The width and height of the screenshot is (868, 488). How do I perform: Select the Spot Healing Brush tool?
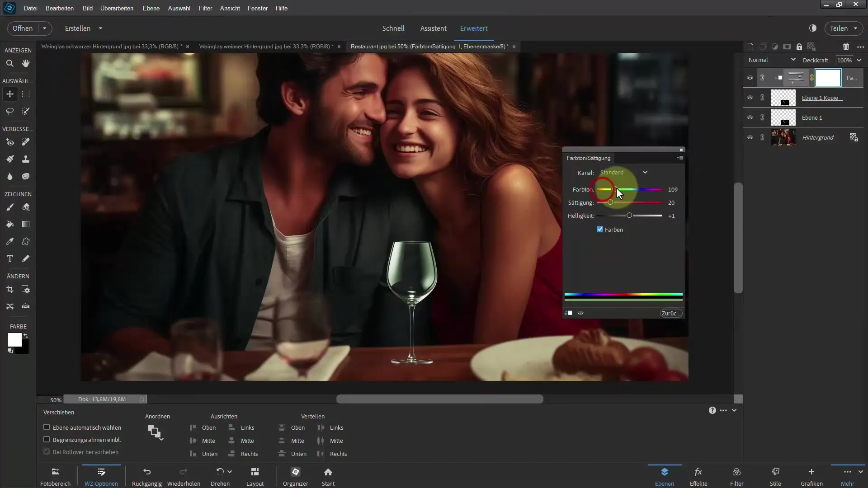[x=26, y=142]
